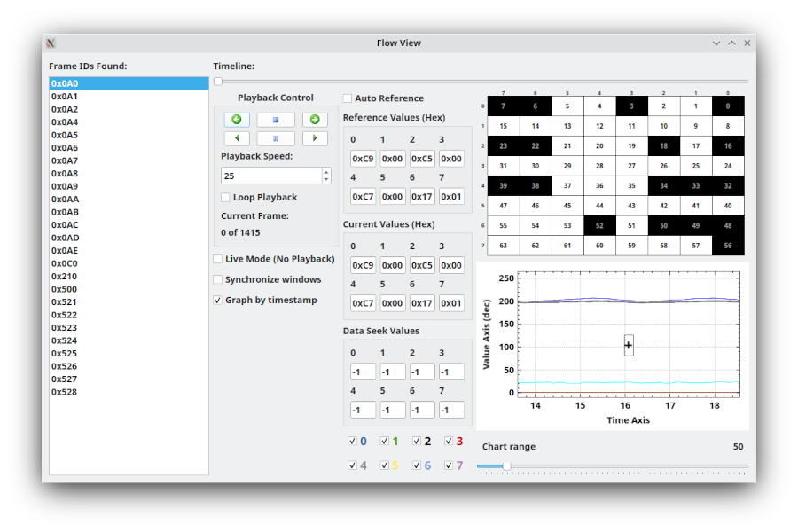The width and height of the screenshot is (798, 532).
Task: Enable the Auto Reference checkbox
Action: tap(348, 98)
